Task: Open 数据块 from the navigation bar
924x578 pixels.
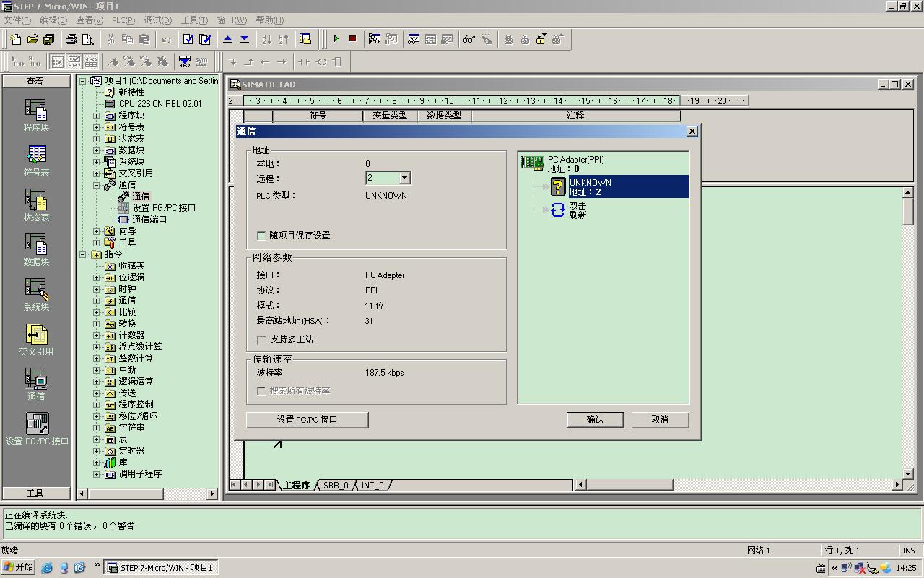Action: 36,250
